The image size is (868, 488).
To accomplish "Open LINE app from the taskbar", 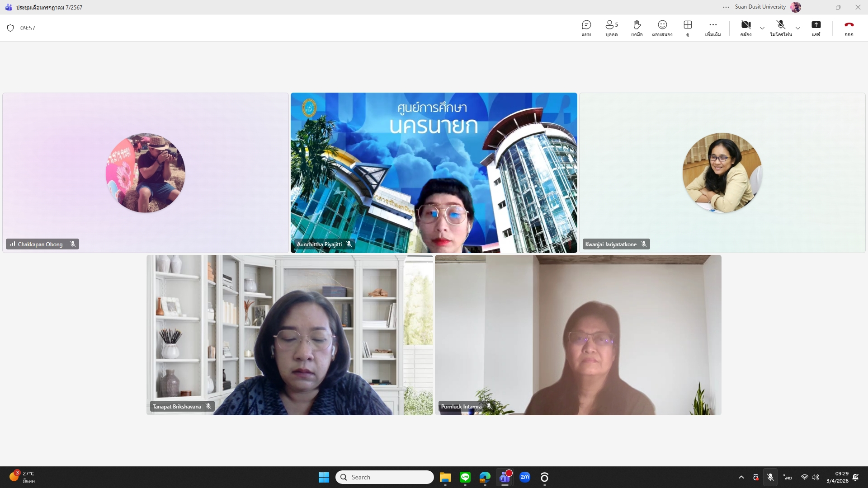I will click(465, 477).
